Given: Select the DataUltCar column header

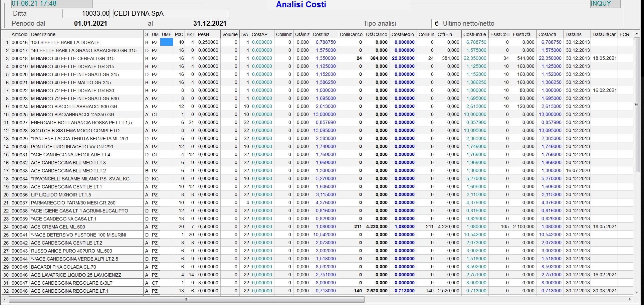Looking at the screenshot, I should (x=604, y=34).
